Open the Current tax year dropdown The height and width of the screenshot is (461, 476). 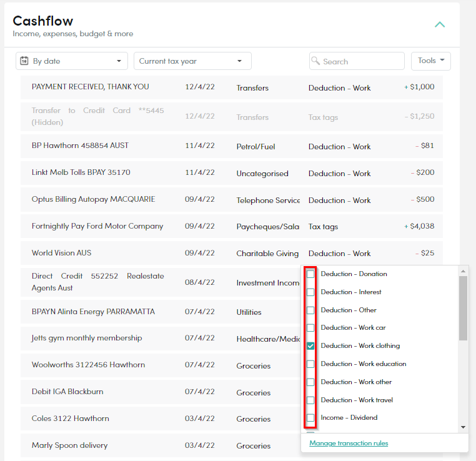(x=192, y=61)
